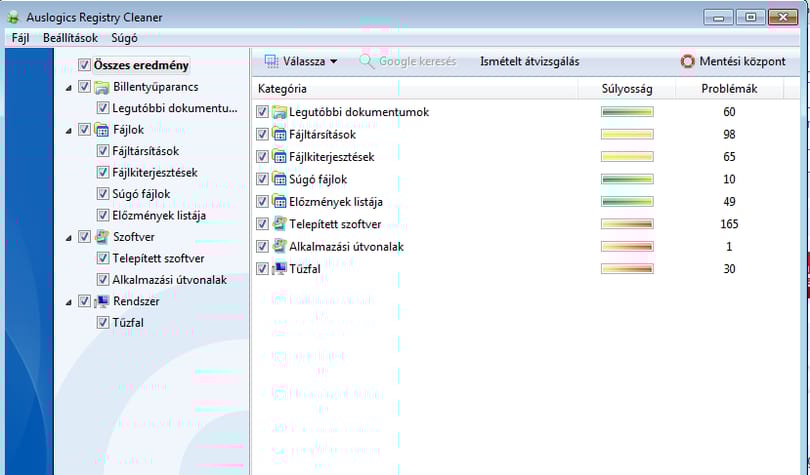
Task: Select Előzmények listája label in results list
Action: tap(336, 202)
